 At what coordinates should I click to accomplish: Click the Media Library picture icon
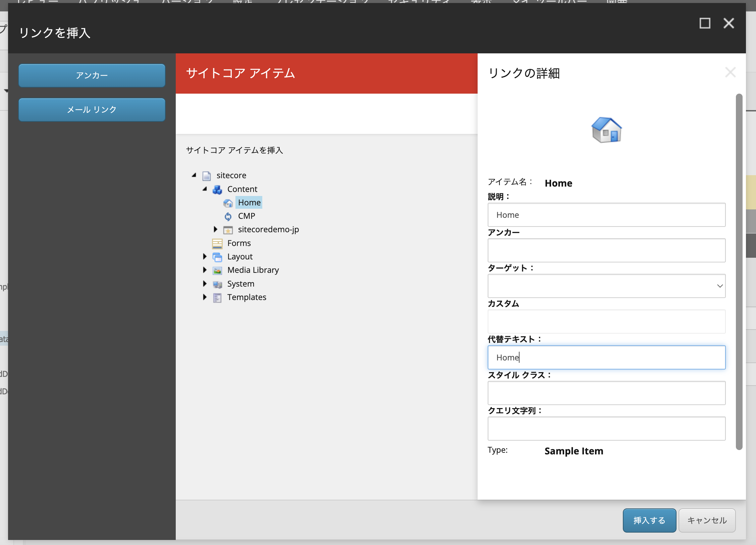tap(217, 270)
